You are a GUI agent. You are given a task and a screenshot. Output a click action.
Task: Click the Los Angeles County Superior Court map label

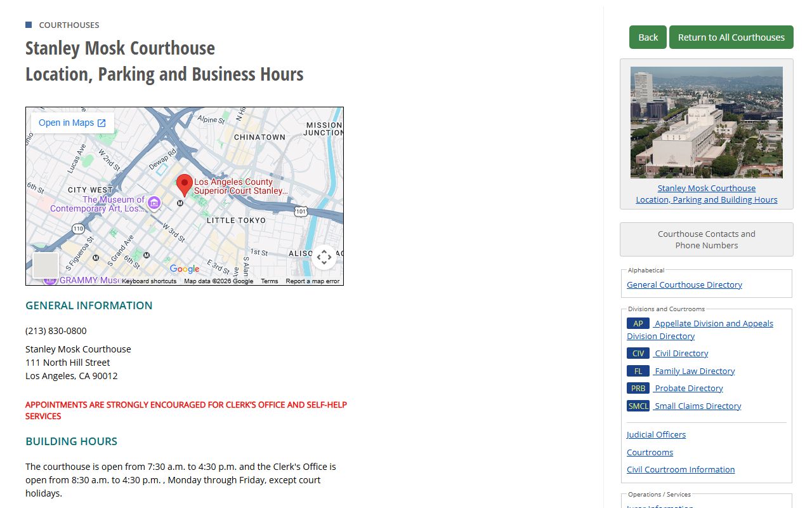pos(241,186)
